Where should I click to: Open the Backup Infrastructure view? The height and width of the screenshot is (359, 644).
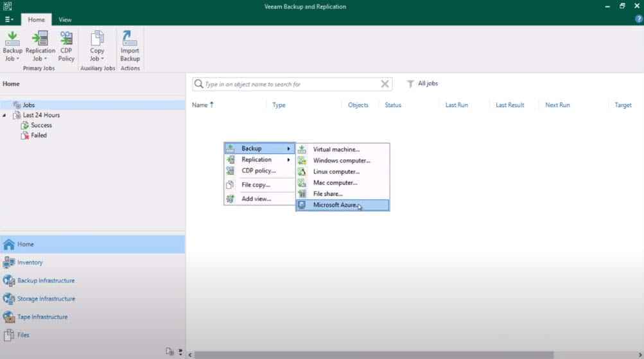pos(92,281)
